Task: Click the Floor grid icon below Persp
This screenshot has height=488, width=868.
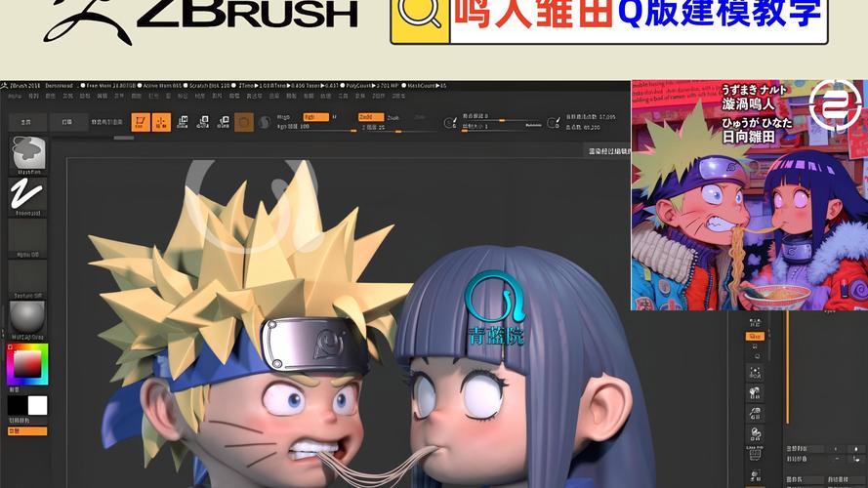Action: [755, 346]
